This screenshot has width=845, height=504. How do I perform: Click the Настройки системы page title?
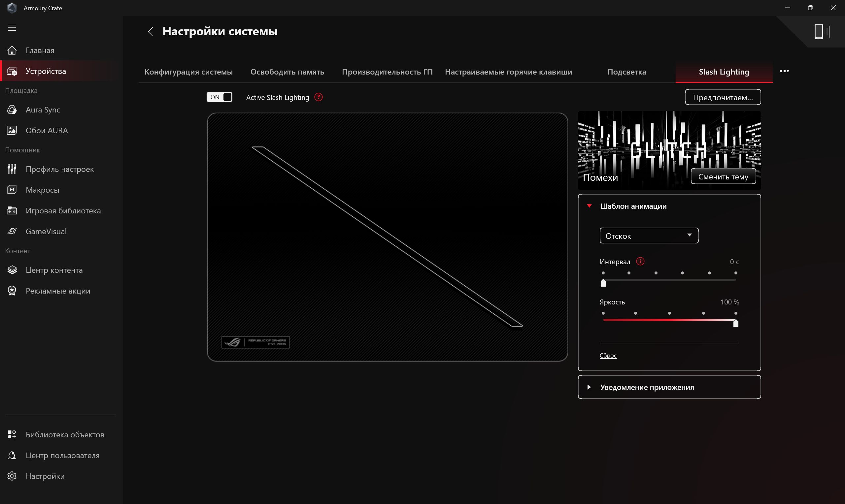pos(220,31)
